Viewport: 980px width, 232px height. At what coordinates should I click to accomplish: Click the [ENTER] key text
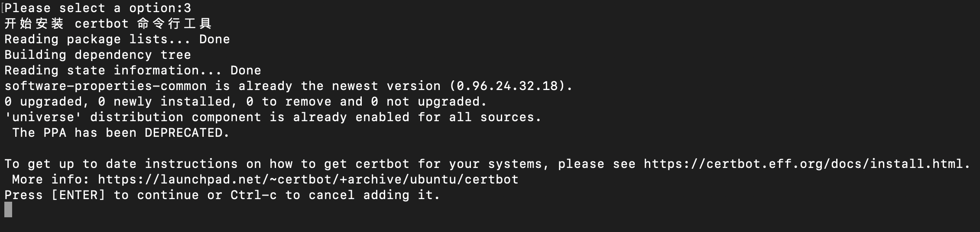pyautogui.click(x=78, y=195)
